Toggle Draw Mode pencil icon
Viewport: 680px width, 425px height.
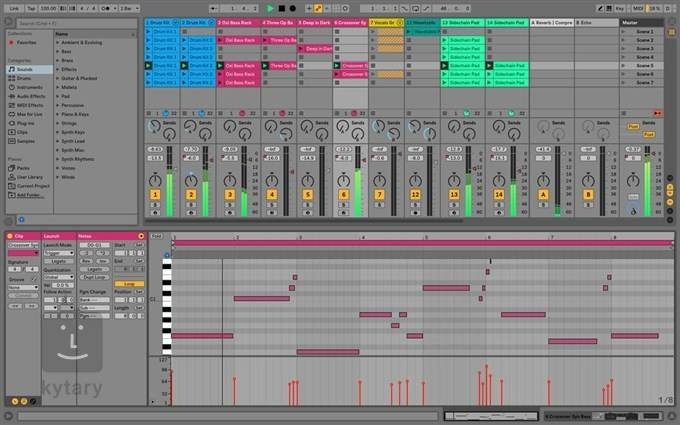600,8
